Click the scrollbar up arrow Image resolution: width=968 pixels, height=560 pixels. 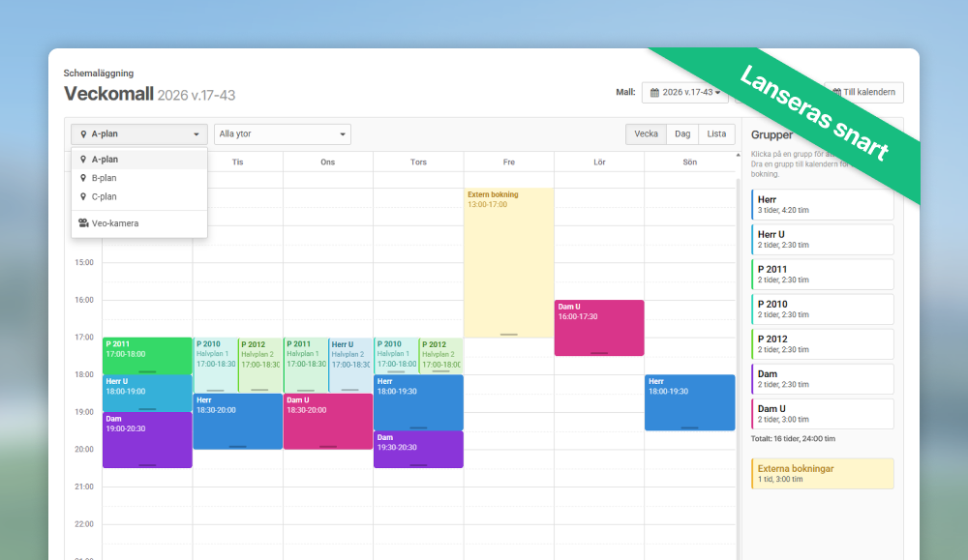(738, 156)
